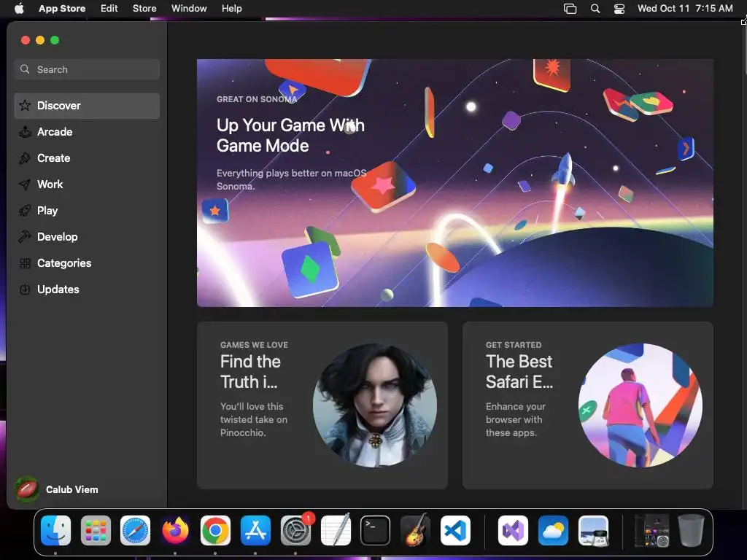Launch Firefox from the Dock
747x560 pixels.
pyautogui.click(x=175, y=531)
